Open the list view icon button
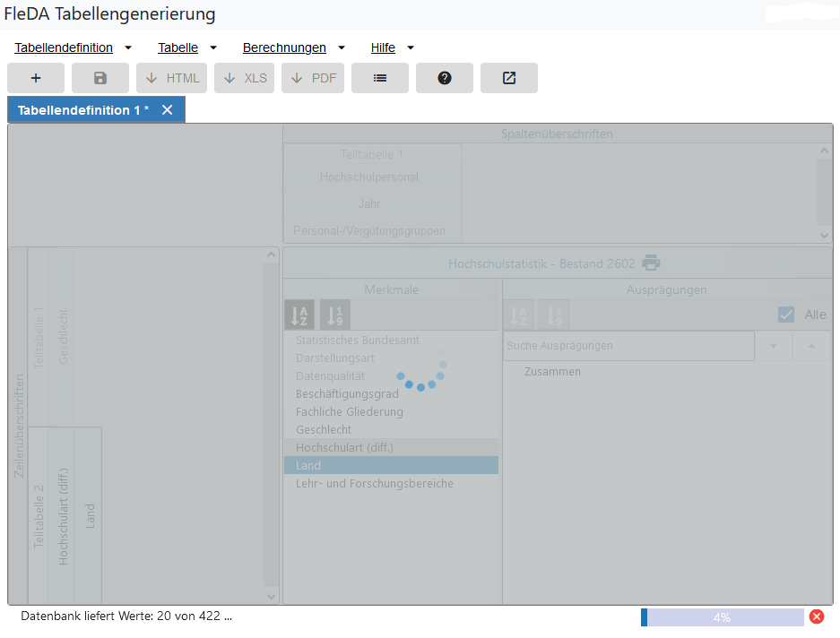 (x=380, y=78)
